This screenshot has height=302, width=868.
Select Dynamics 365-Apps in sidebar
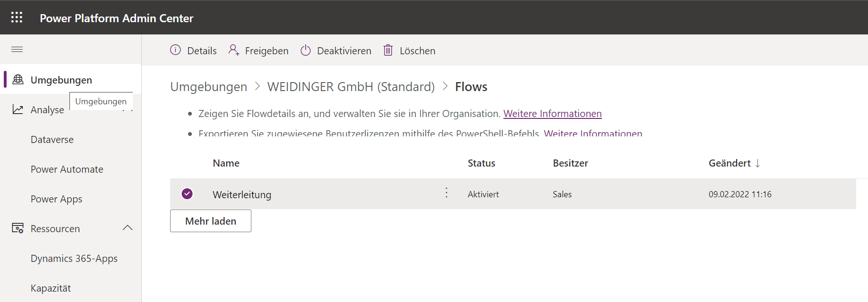74,259
